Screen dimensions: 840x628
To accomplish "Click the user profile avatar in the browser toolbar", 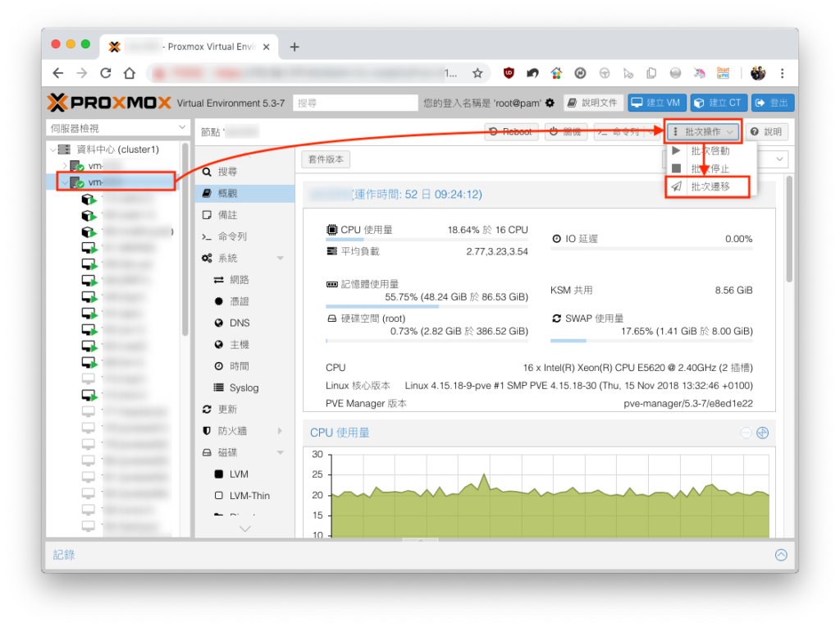I will click(757, 73).
